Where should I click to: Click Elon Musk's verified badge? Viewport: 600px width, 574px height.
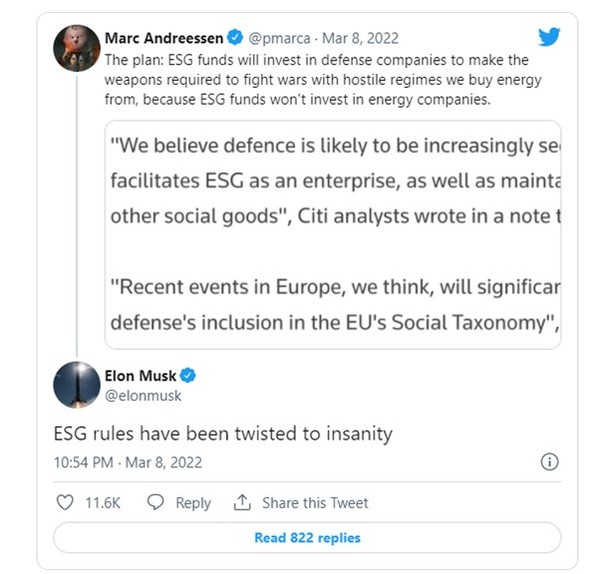pos(187,376)
